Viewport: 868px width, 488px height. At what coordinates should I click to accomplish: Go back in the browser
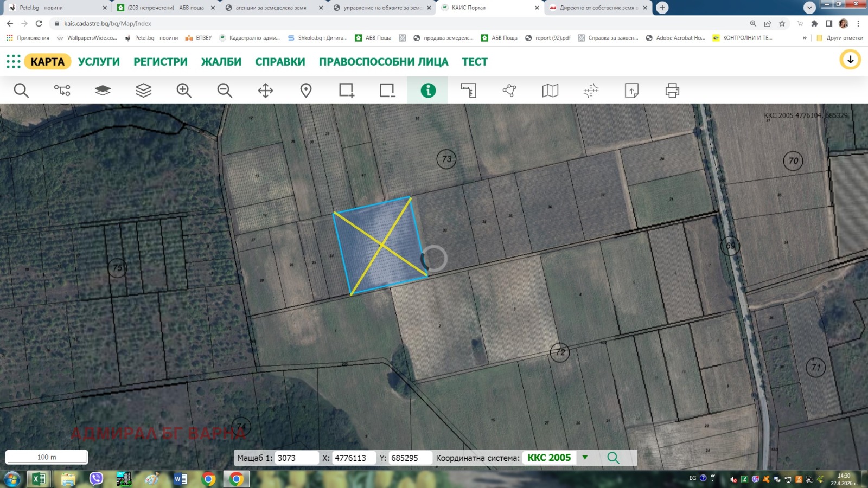coord(10,23)
